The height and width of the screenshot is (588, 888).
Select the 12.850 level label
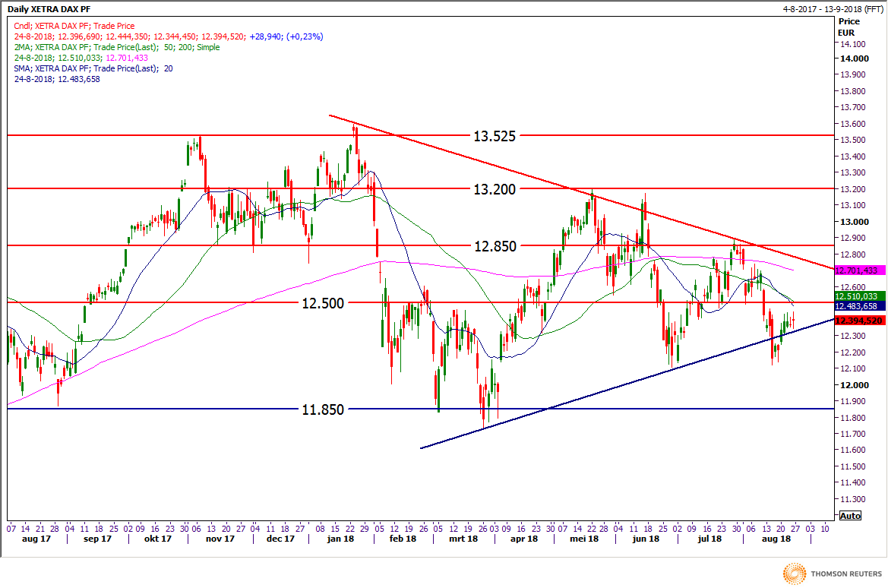tap(495, 246)
